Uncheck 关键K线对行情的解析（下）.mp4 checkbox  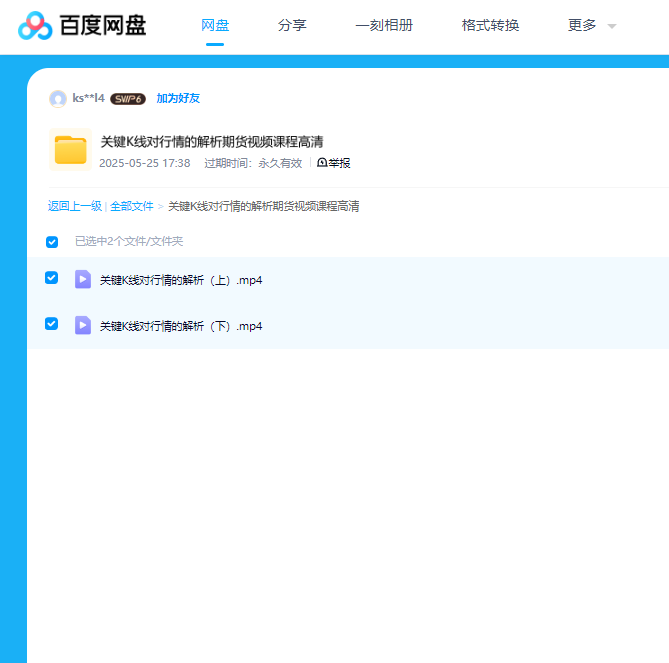52,324
